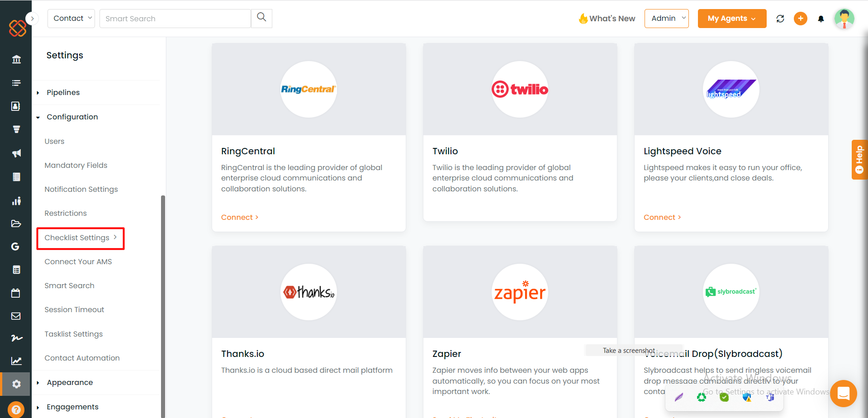Expand the Pipelines settings section

click(63, 92)
